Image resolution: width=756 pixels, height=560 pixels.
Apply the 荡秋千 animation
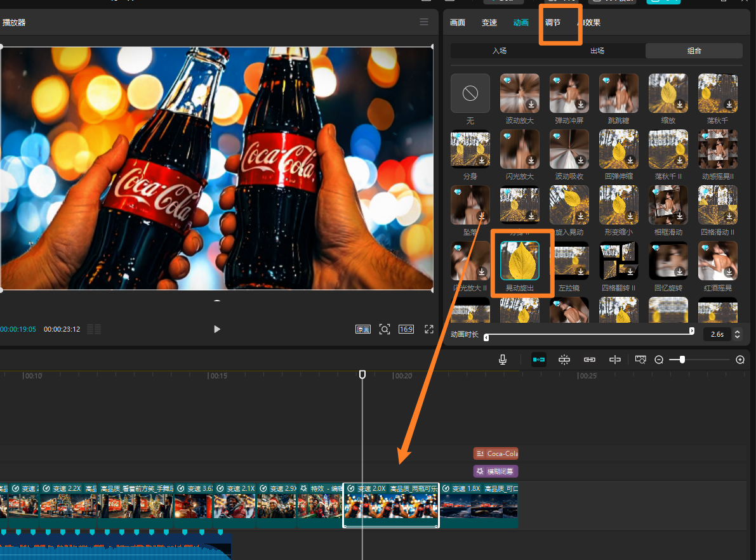(x=717, y=93)
